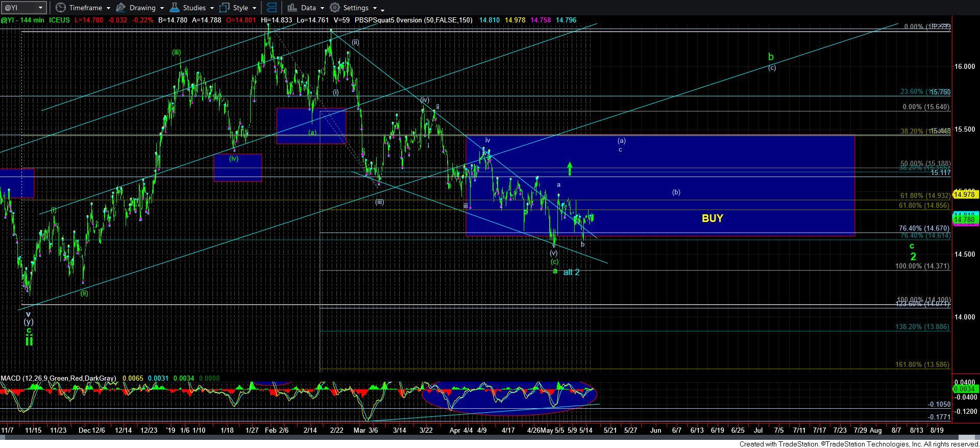The image size is (980, 448).
Task: Click the MACD value '0.0065'
Action: coord(133,379)
